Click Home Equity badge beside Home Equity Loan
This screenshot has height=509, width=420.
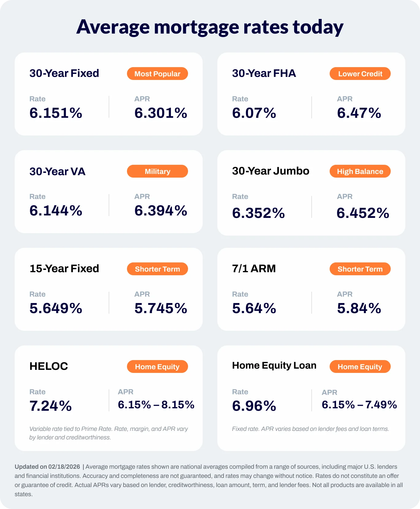(360, 367)
